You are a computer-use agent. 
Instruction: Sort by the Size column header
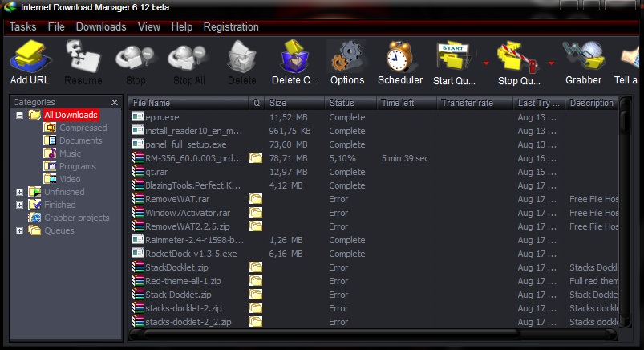295,103
